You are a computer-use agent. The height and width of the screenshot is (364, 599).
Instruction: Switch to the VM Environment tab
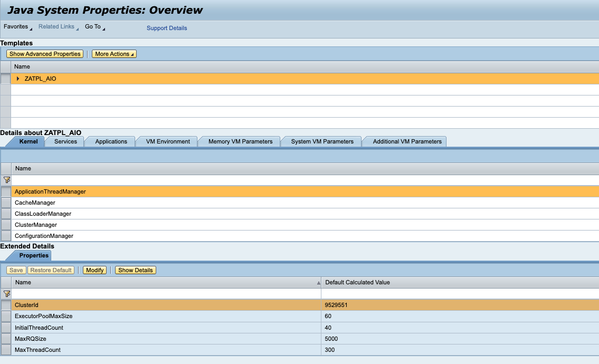167,141
